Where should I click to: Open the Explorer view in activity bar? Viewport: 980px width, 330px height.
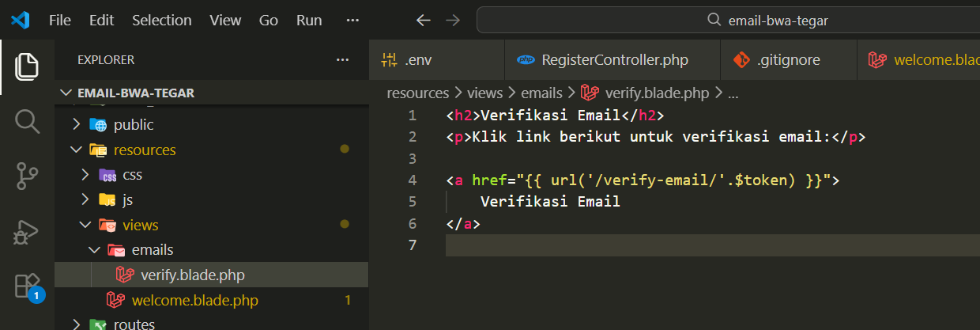point(27,66)
